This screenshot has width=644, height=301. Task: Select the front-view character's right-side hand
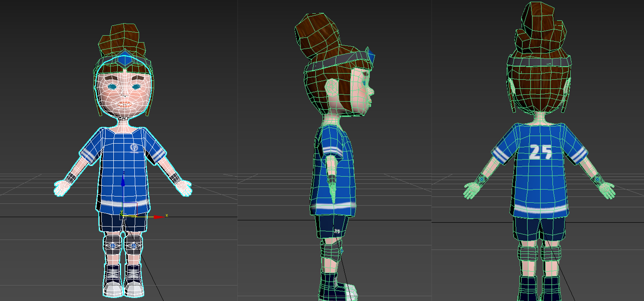[x=184, y=187]
